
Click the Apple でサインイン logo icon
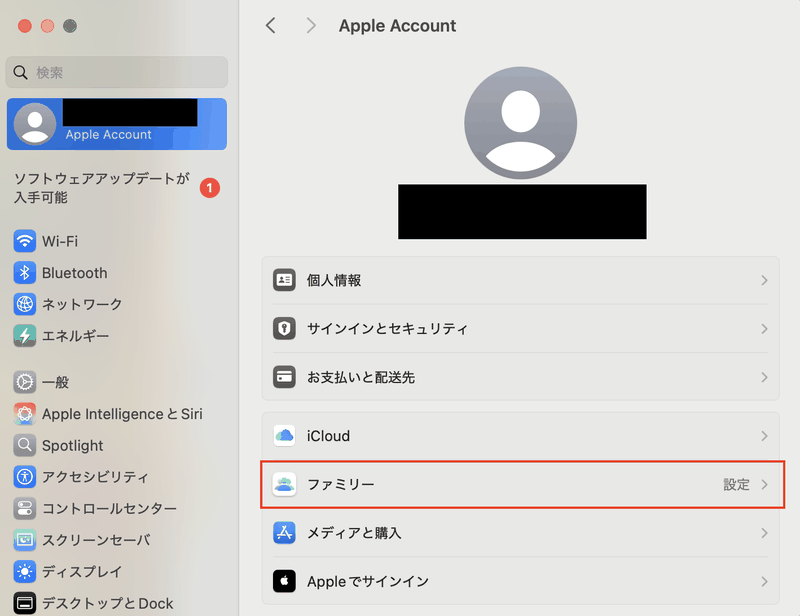tap(284, 581)
